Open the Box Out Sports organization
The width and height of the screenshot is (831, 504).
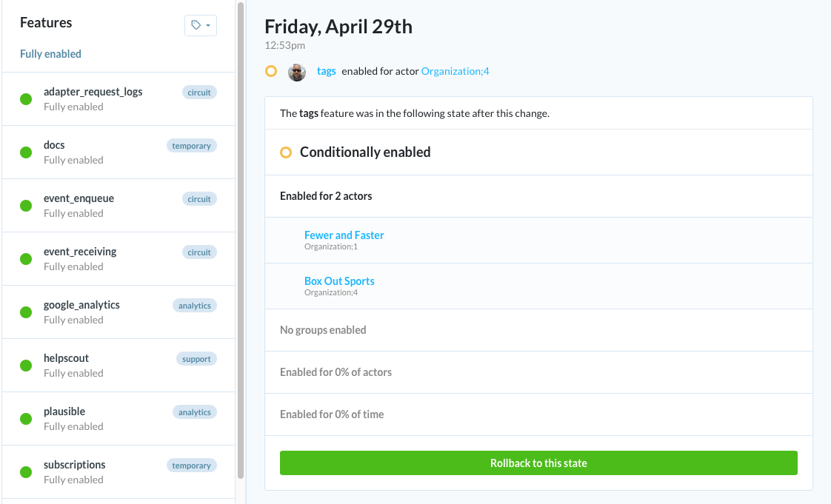click(x=339, y=280)
